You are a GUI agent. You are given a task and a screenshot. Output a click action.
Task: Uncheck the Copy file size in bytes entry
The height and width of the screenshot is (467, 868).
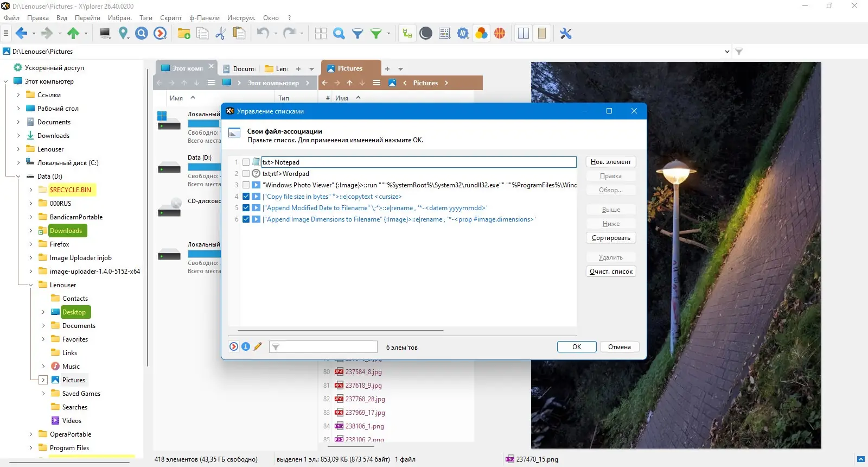pyautogui.click(x=246, y=197)
